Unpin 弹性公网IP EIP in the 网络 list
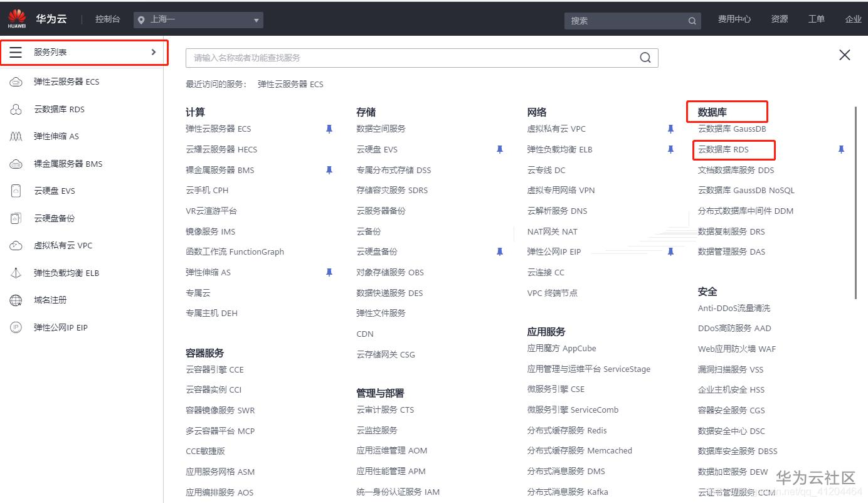 670,251
